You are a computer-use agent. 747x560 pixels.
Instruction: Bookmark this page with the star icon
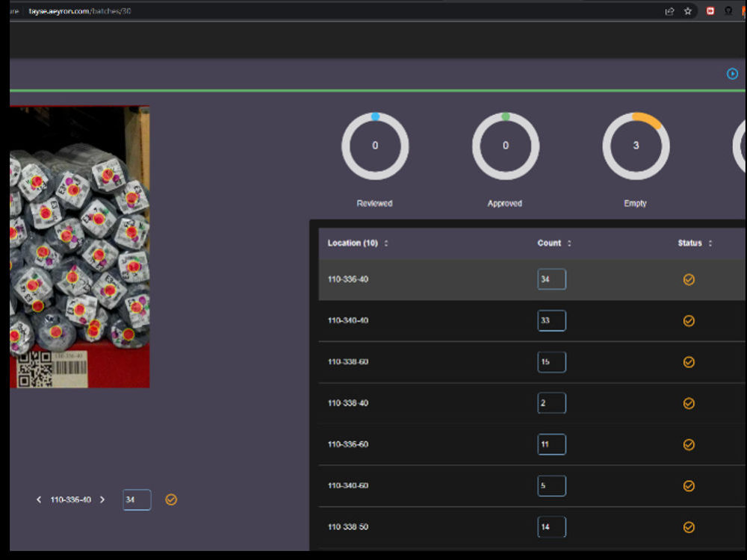point(687,11)
